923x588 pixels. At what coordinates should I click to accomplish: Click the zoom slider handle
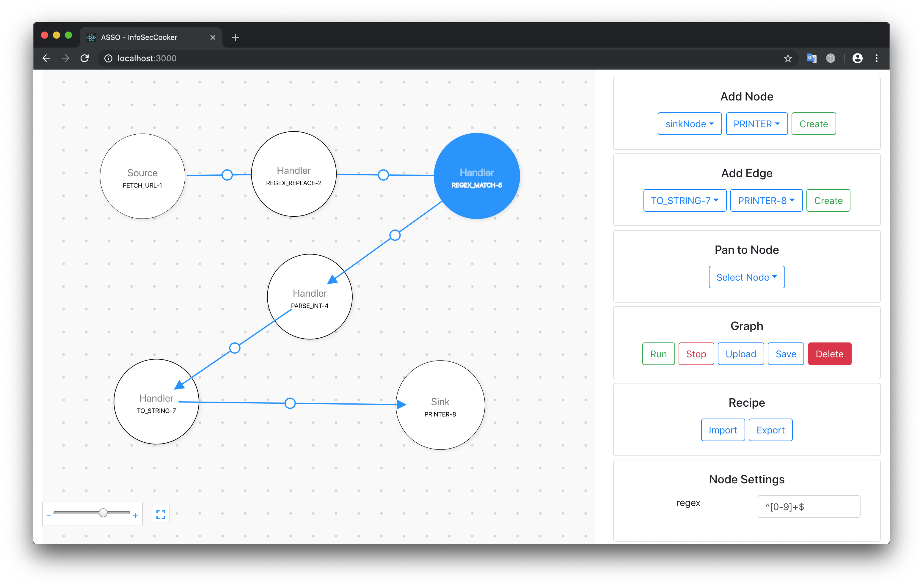pyautogui.click(x=103, y=513)
